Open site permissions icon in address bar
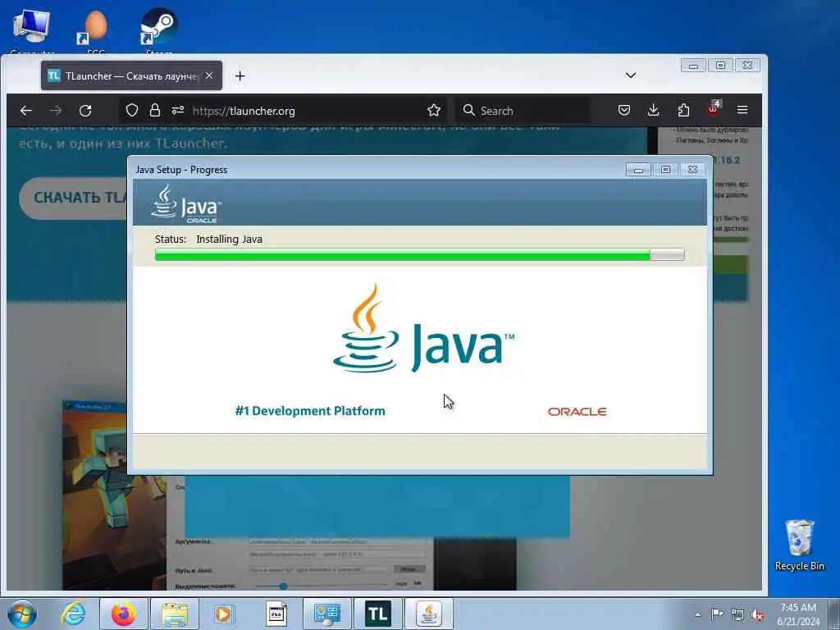840x630 pixels. 178,111
